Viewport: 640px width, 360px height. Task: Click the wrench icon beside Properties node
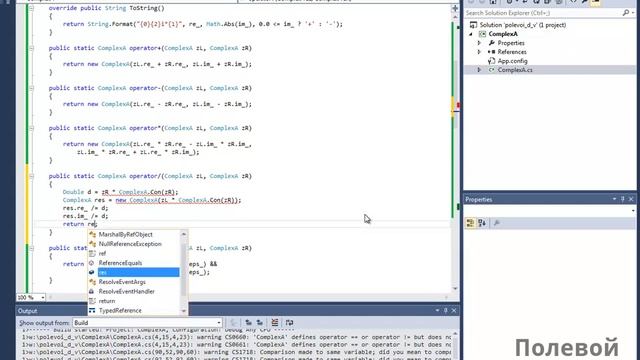tap(491, 43)
